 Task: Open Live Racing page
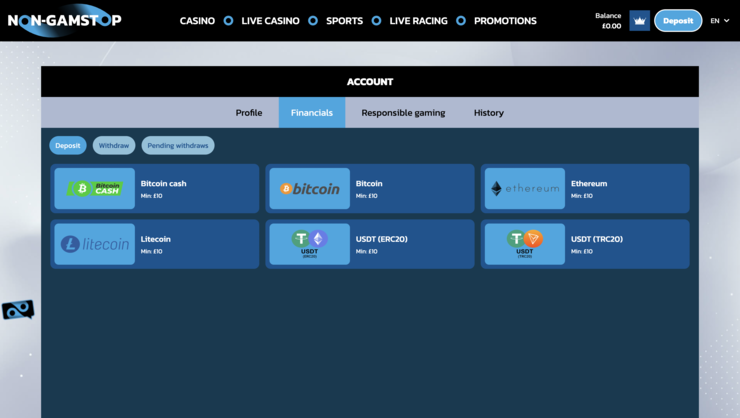[x=419, y=21]
